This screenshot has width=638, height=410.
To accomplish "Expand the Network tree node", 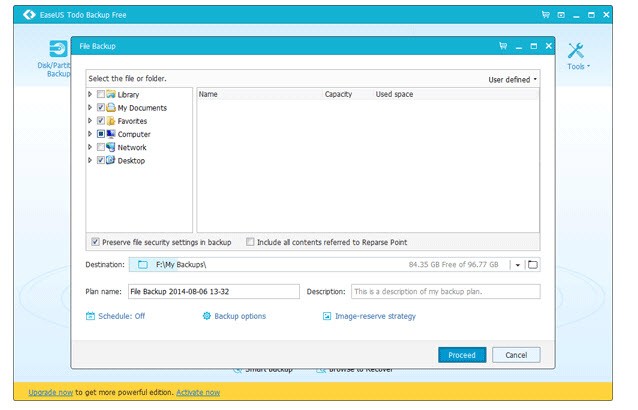I will click(x=90, y=147).
